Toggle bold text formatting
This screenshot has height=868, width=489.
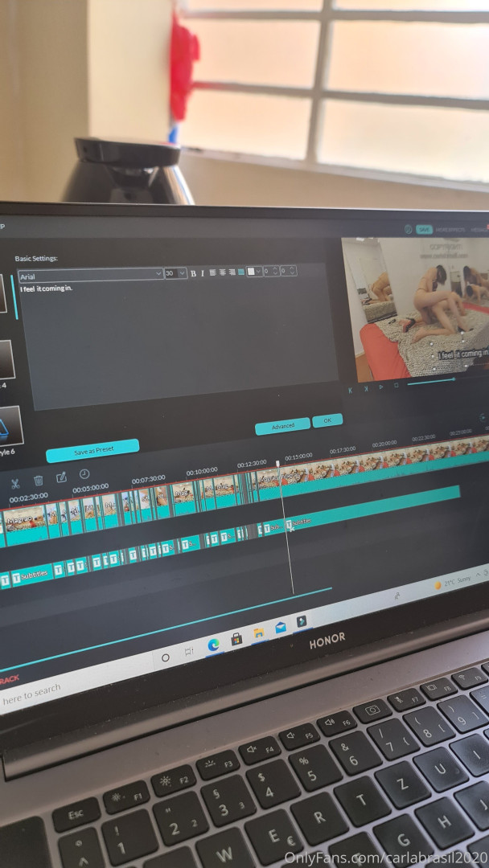click(193, 273)
